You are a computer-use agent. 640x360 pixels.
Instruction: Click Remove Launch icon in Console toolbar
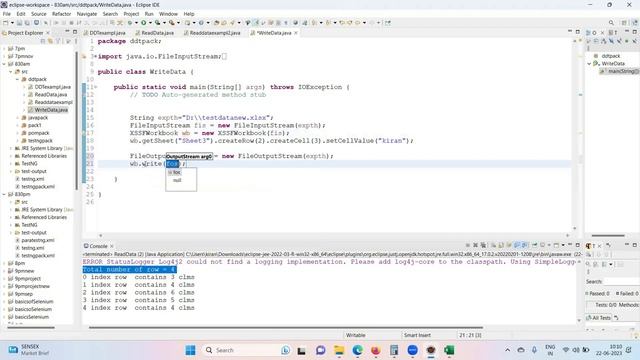point(475,245)
